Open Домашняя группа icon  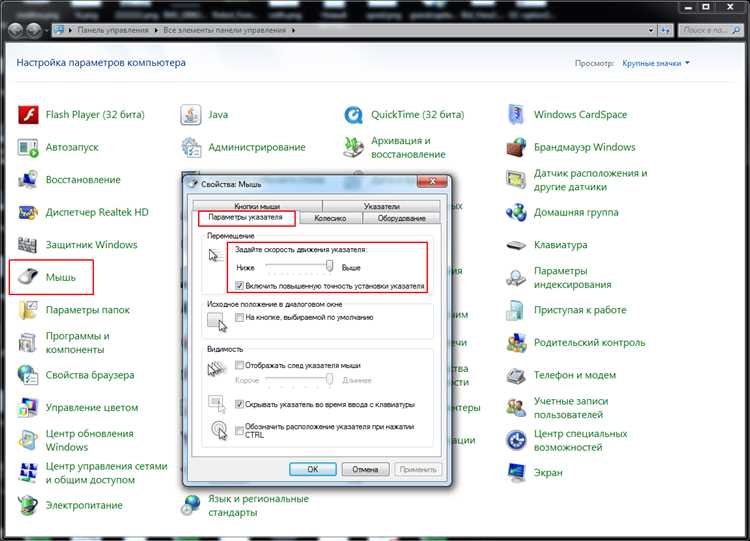(516, 212)
